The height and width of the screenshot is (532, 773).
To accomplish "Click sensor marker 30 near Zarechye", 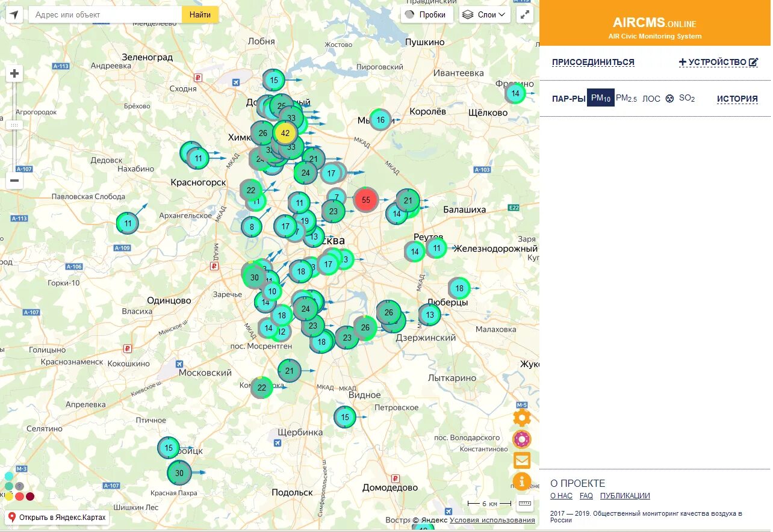I will pyautogui.click(x=254, y=277).
